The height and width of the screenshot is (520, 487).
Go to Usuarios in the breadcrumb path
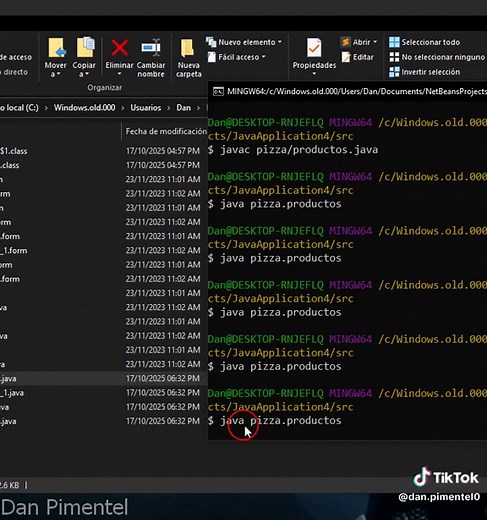point(146,108)
